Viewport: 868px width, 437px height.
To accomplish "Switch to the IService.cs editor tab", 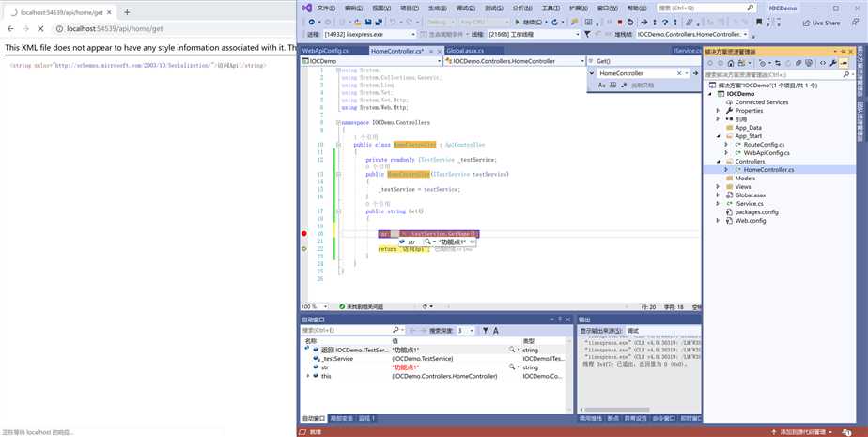I will point(687,51).
